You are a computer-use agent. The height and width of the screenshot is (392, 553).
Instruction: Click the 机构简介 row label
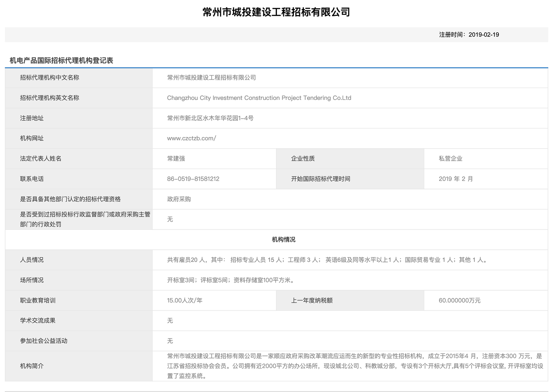[x=32, y=366]
